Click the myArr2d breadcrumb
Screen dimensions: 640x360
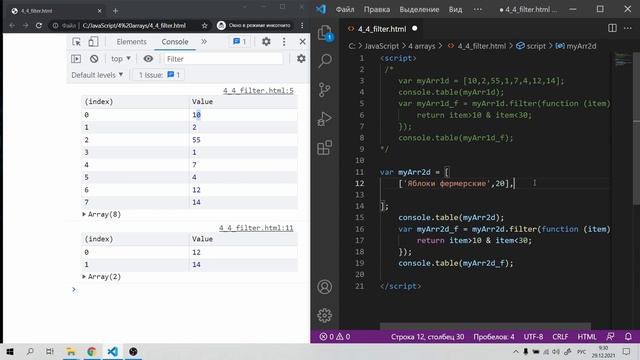576,46
